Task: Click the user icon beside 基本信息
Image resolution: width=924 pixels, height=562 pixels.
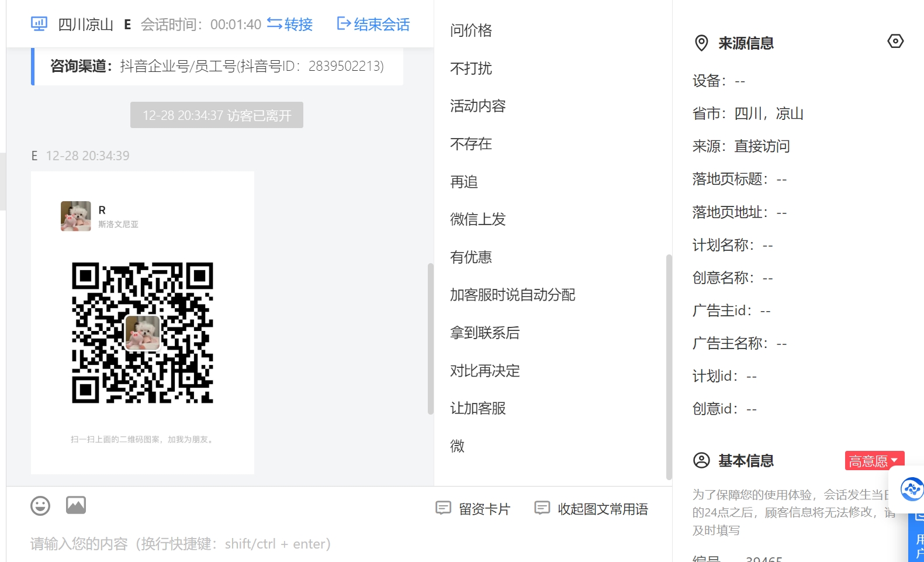Action: click(x=701, y=460)
